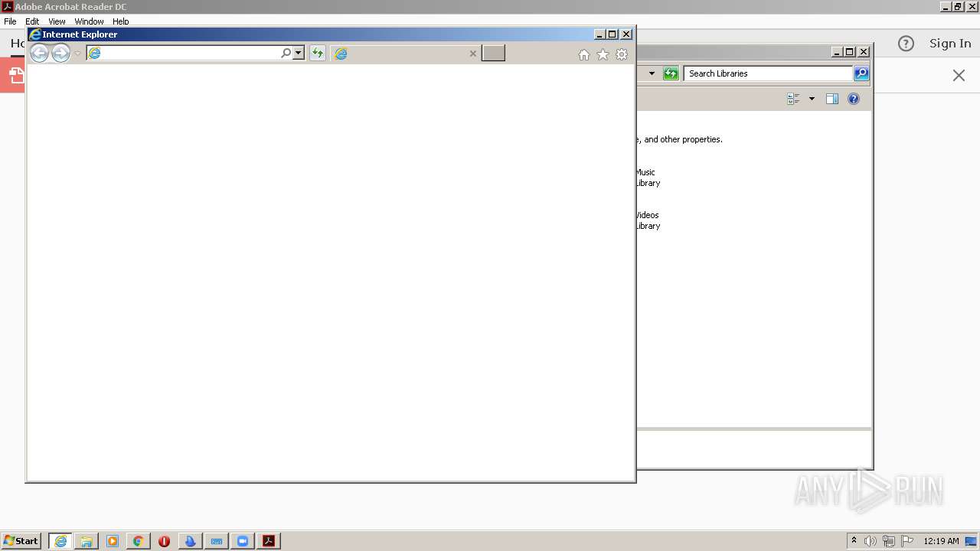Open recent pages dropdown beside forward arrow
Viewport: 980px width, 551px height.
tap(77, 54)
